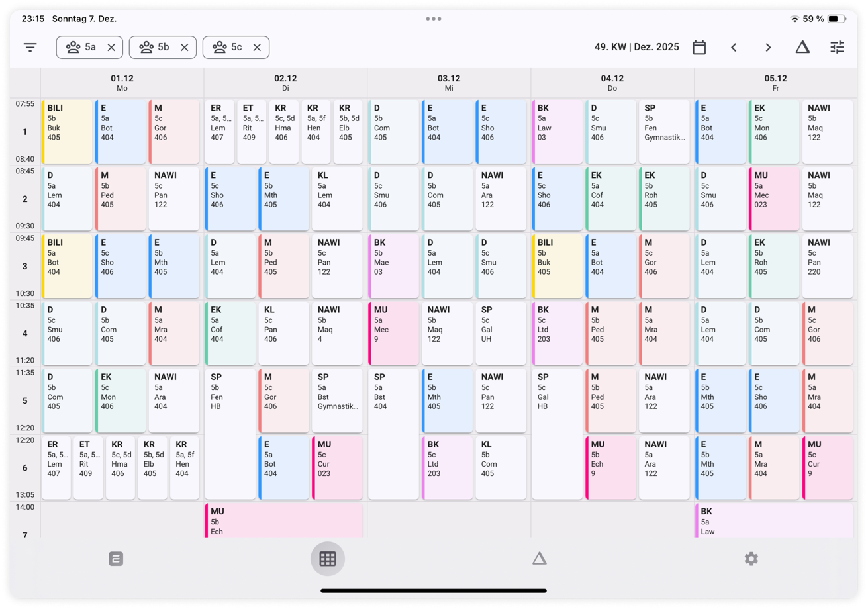Open Monday's first period BILI lesson

(x=68, y=132)
